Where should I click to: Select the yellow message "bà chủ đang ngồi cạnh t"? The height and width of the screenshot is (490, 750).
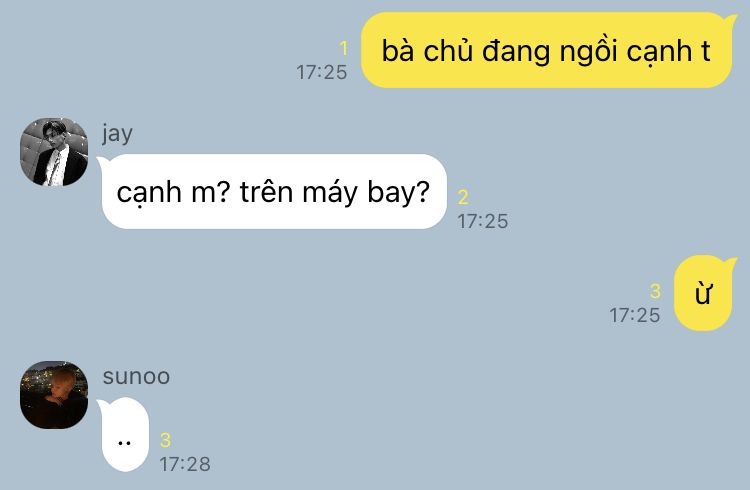pyautogui.click(x=548, y=50)
